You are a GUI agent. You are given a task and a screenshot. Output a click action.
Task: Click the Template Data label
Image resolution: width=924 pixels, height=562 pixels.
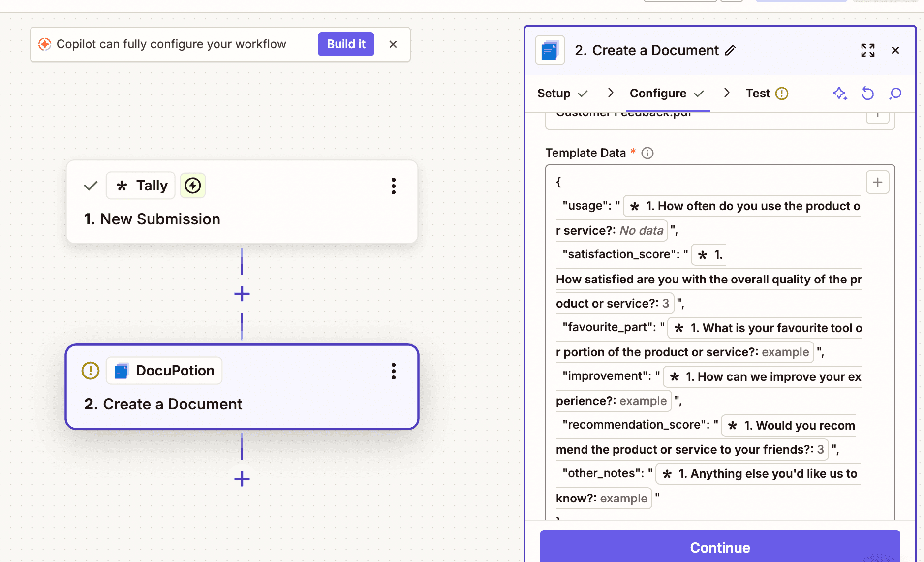[x=585, y=153]
